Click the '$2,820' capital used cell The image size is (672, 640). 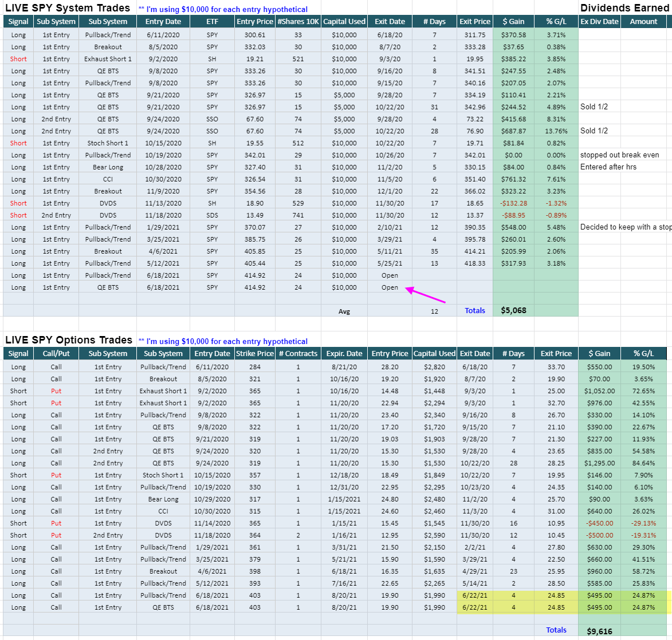click(434, 367)
